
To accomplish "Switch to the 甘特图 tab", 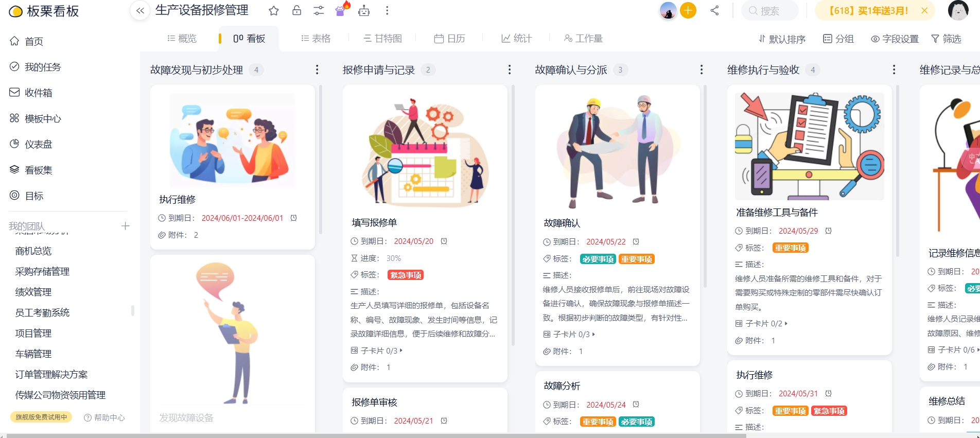I will [x=382, y=39].
